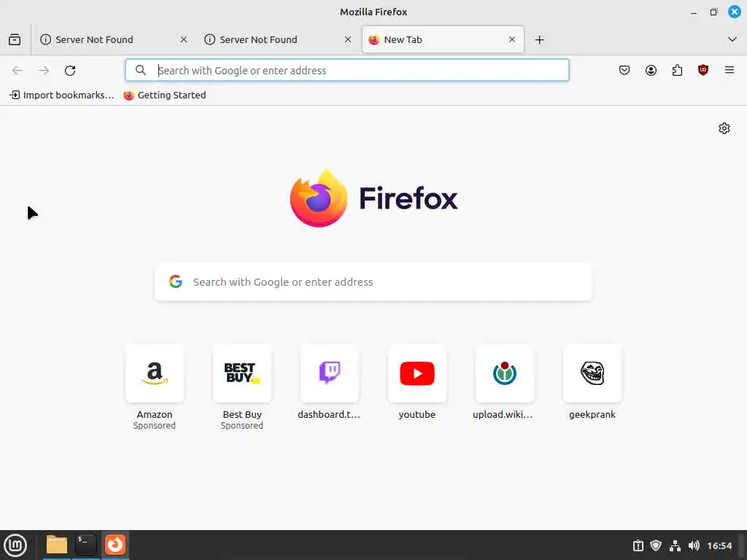Open the Getting Started bookmark
The height and width of the screenshot is (560, 747).
(x=165, y=96)
